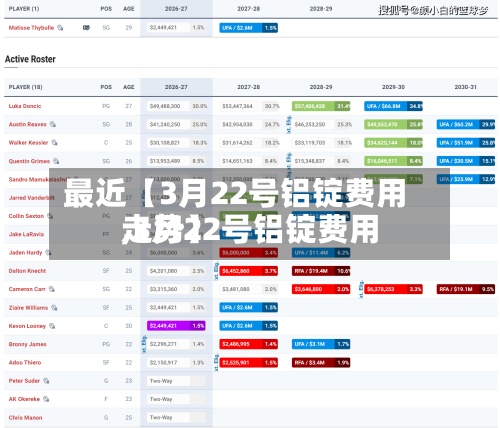Viewport: 500px width, 428px height.
Task: Open Kevon Looney's player page
Action: click(x=27, y=326)
